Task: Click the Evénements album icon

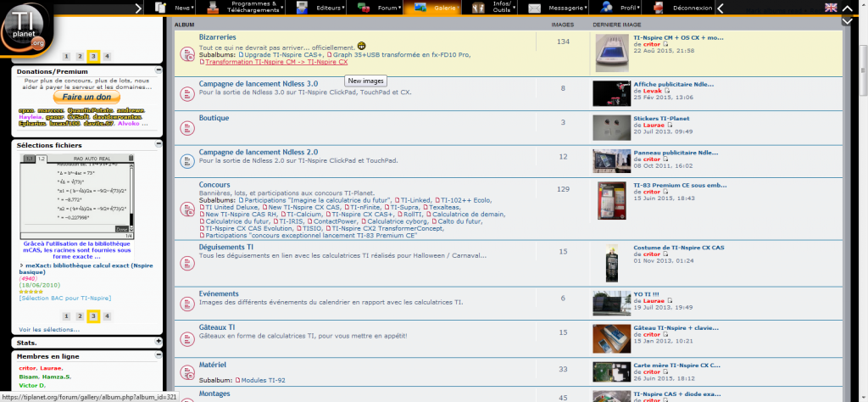Action: point(186,304)
